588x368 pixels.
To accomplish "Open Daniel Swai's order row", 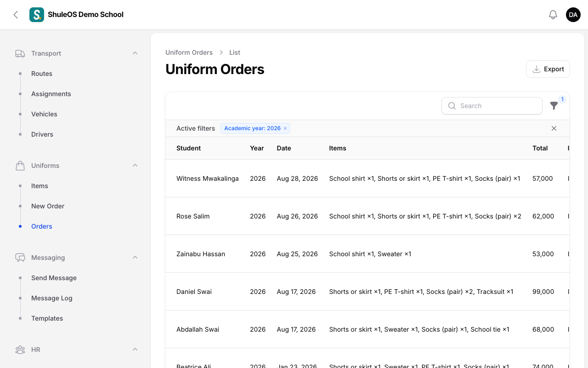I will pyautogui.click(x=367, y=292).
